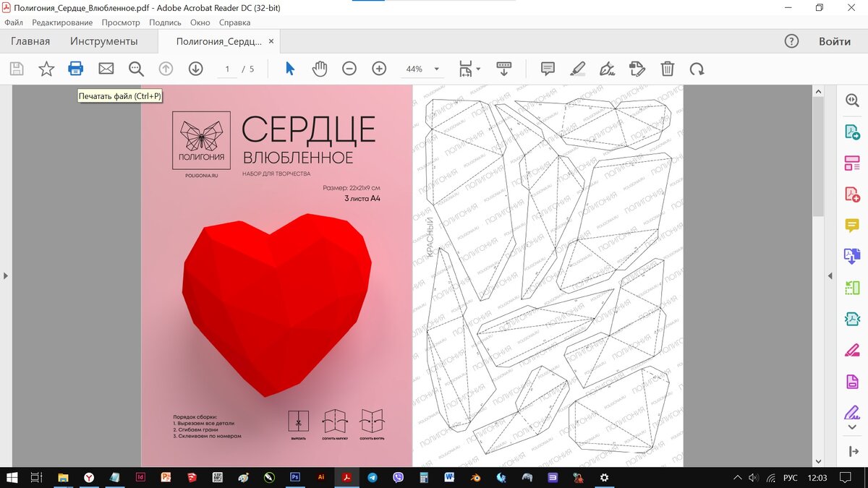Viewport: 868px width, 488px height.
Task: Open the Подпись menu
Action: point(165,22)
